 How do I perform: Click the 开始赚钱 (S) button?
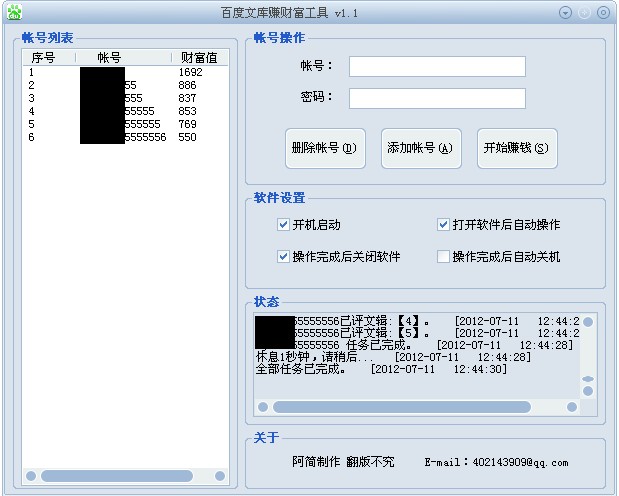click(x=517, y=148)
